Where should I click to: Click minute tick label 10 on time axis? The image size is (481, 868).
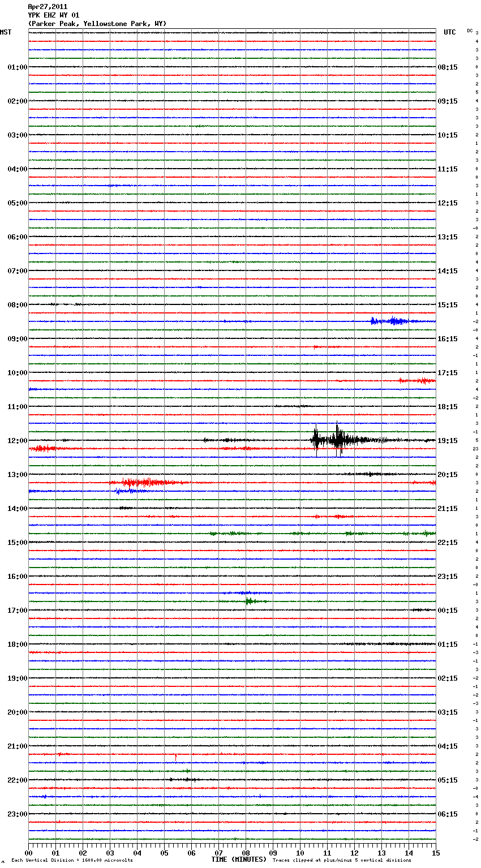click(300, 853)
